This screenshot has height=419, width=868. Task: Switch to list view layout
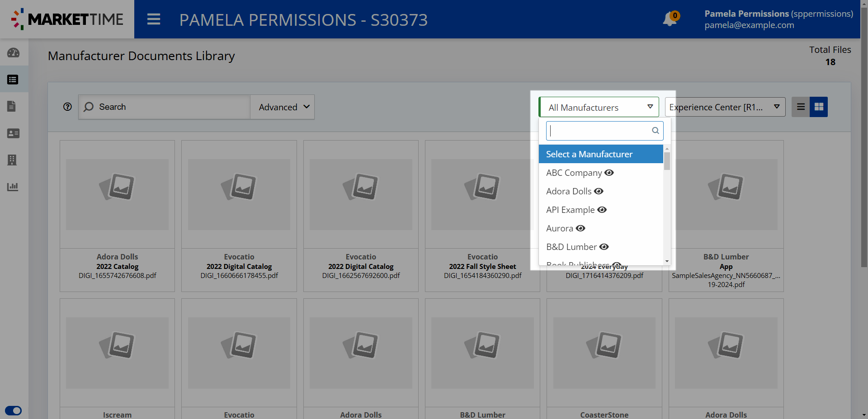pyautogui.click(x=801, y=107)
